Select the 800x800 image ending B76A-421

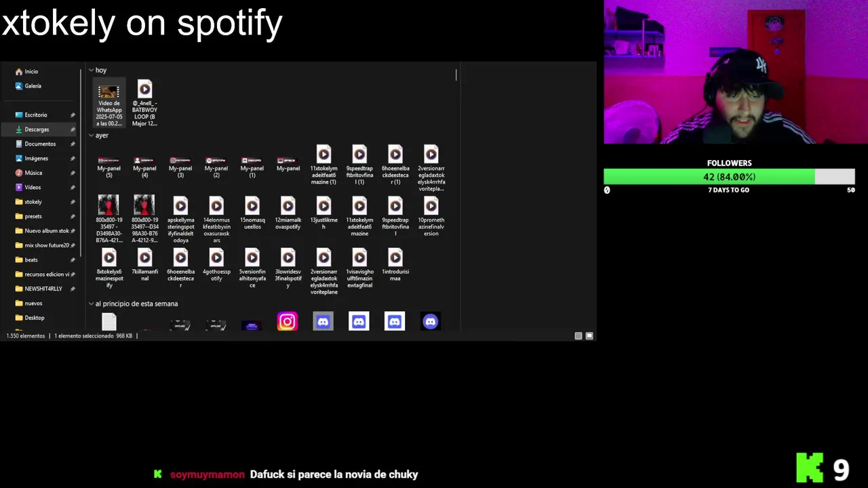click(108, 219)
